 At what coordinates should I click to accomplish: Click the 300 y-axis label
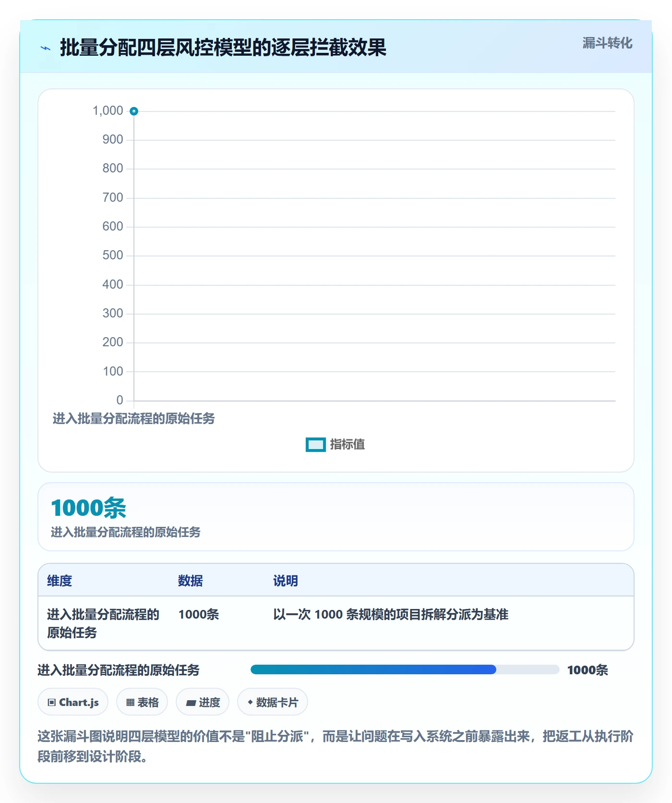click(x=113, y=314)
